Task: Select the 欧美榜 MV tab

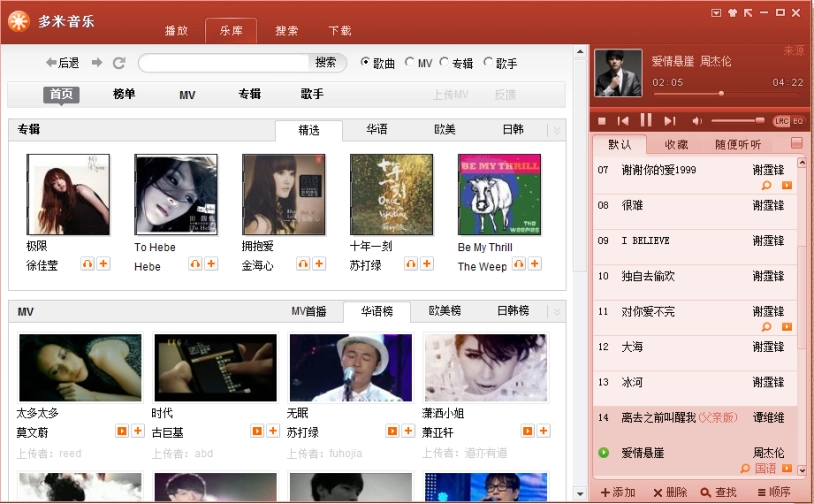Action: pyautogui.click(x=444, y=311)
